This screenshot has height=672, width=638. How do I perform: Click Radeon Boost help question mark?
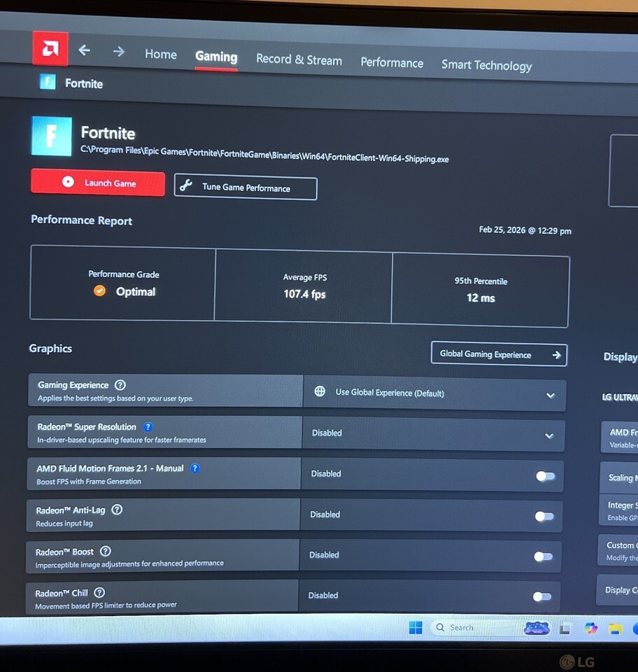tap(106, 552)
